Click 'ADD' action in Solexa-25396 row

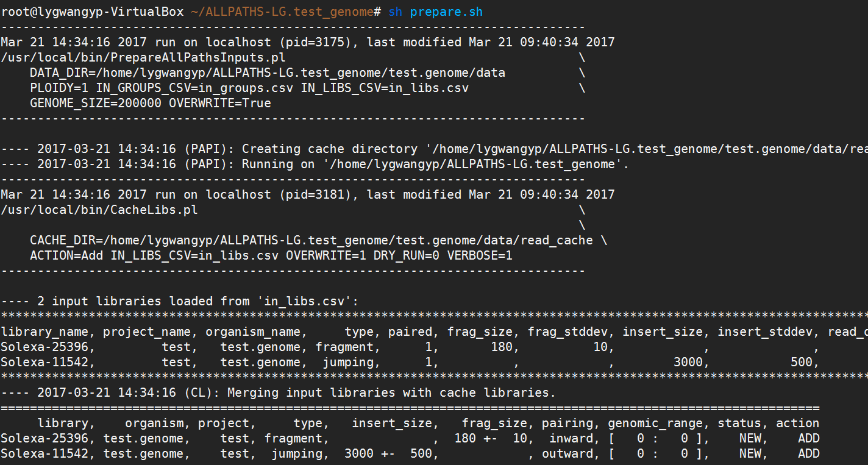pos(809,439)
